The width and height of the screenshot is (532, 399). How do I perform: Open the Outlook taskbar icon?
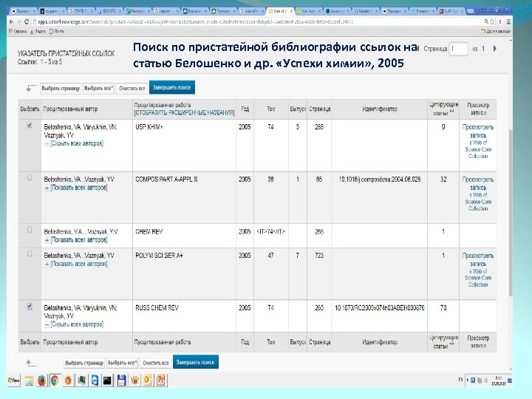click(x=148, y=381)
